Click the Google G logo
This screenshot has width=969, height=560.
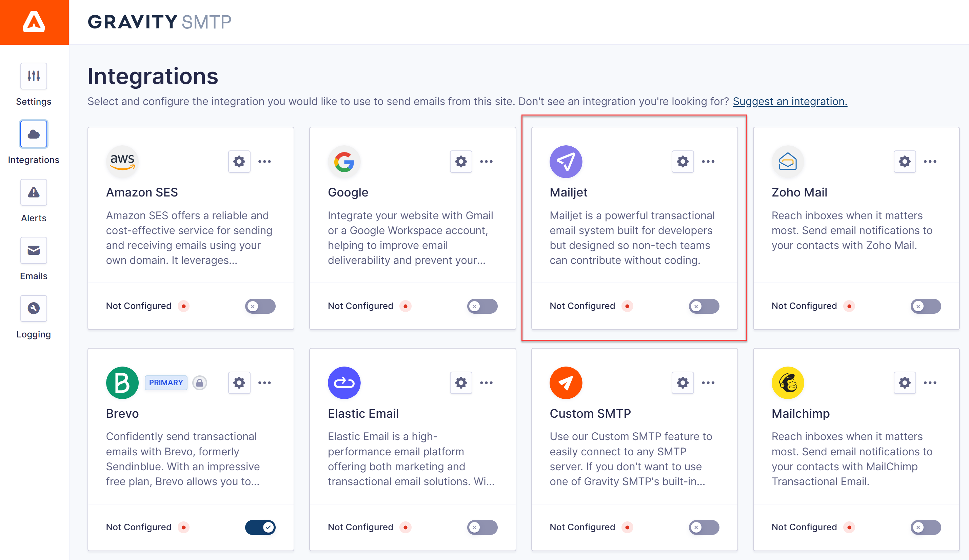pos(344,162)
